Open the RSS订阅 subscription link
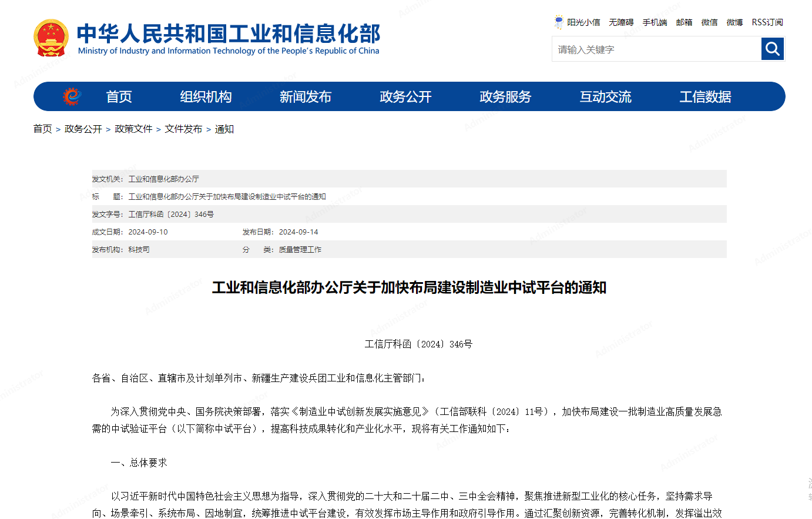Viewport: 812px width, 519px height. click(767, 22)
